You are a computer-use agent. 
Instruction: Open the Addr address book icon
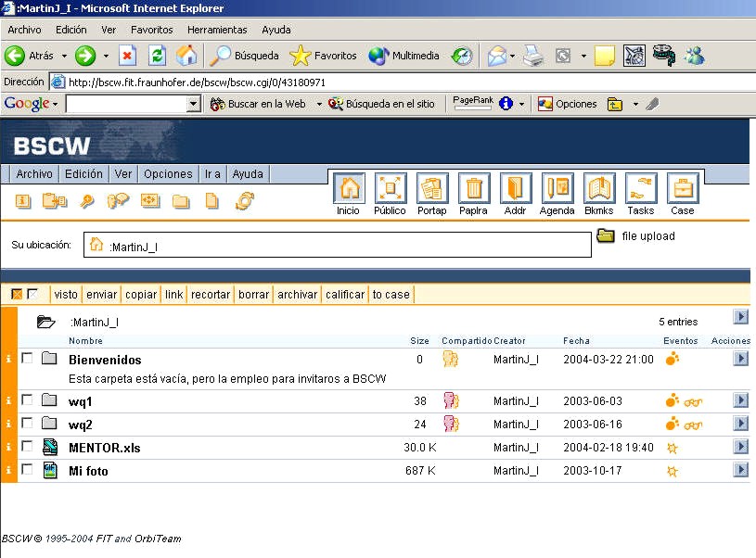[515, 189]
